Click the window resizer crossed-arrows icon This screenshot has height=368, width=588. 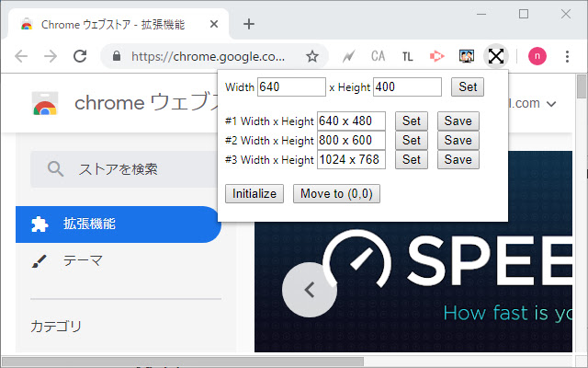pyautogui.click(x=496, y=56)
